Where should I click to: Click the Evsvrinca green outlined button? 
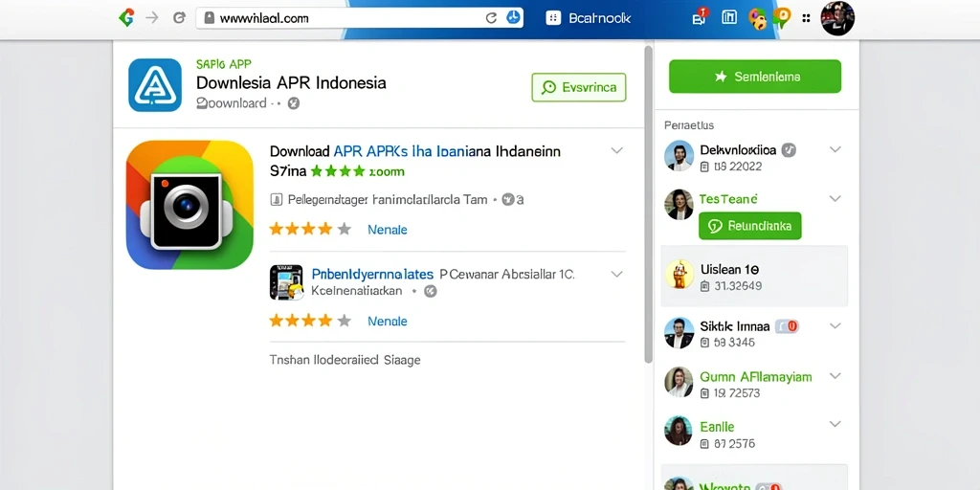point(579,87)
